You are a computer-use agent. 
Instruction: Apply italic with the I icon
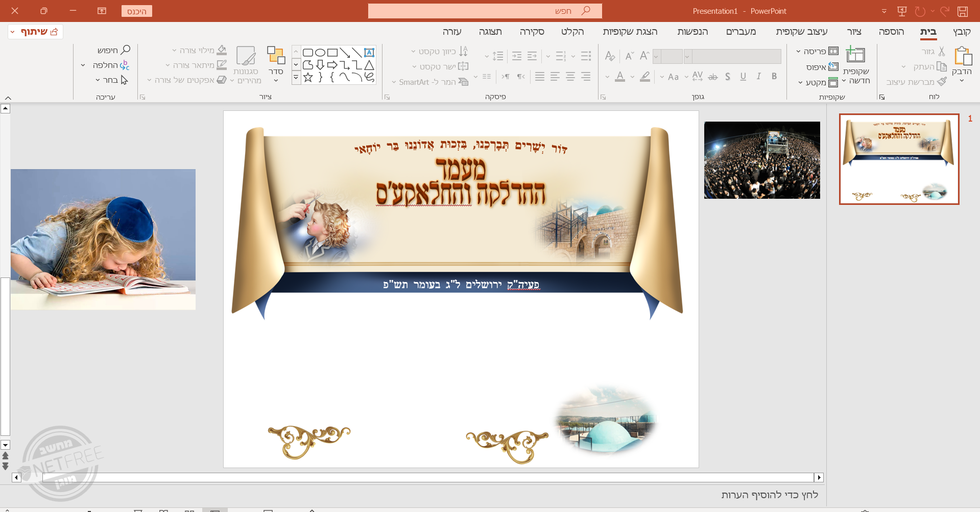[759, 76]
